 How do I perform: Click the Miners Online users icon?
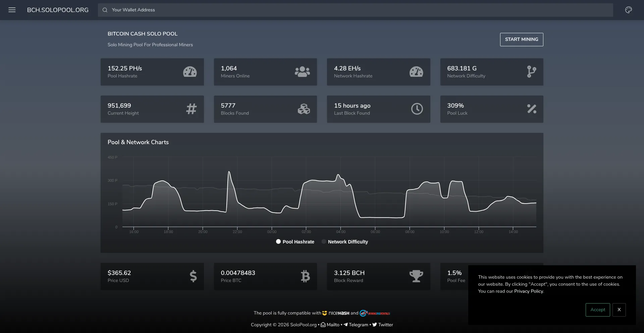click(x=302, y=72)
